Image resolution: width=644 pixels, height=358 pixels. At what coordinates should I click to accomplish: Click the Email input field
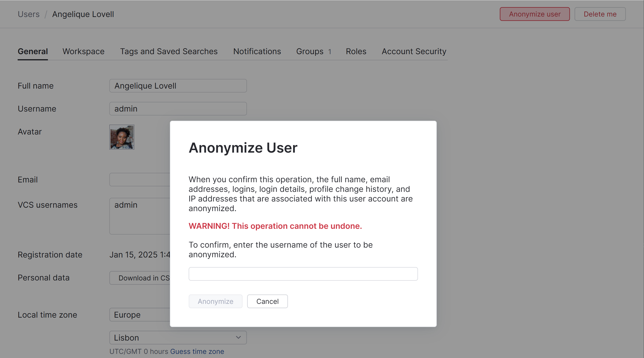pos(140,180)
